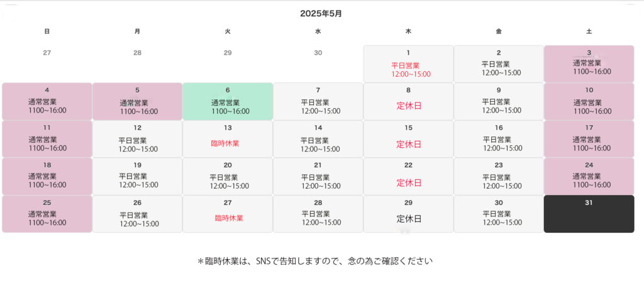This screenshot has height=290, width=644.
Task: Click the 2025年5月 month title
Action: (321, 13)
